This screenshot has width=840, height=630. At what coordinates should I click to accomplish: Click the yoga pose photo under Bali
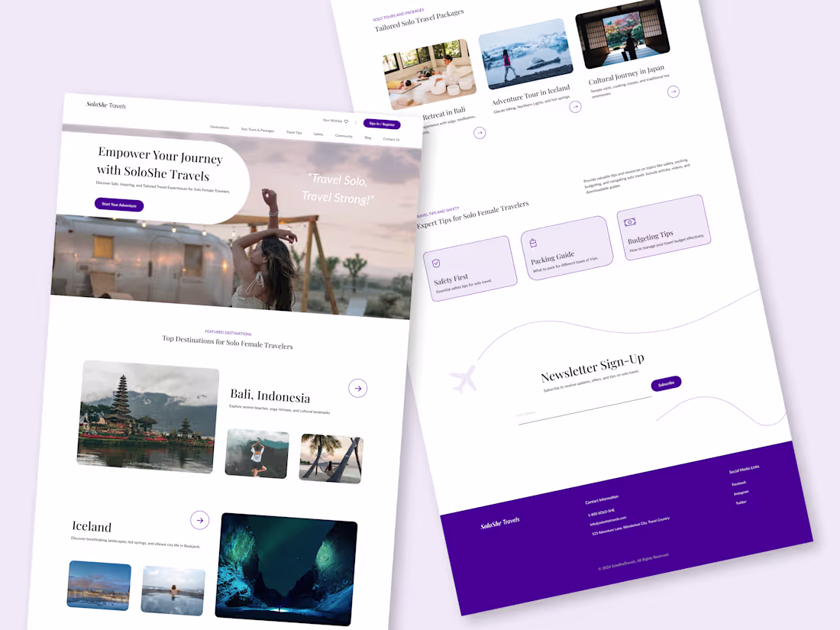tap(257, 454)
